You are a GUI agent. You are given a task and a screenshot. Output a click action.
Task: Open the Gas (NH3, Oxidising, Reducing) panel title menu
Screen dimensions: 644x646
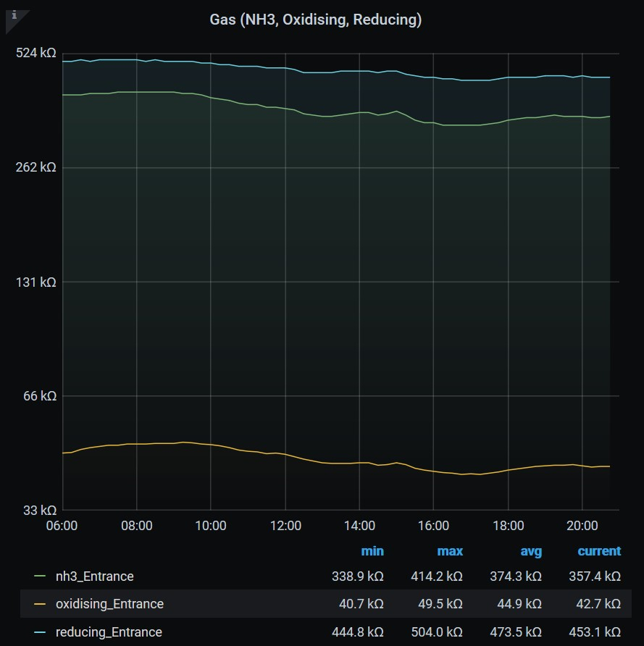315,20
